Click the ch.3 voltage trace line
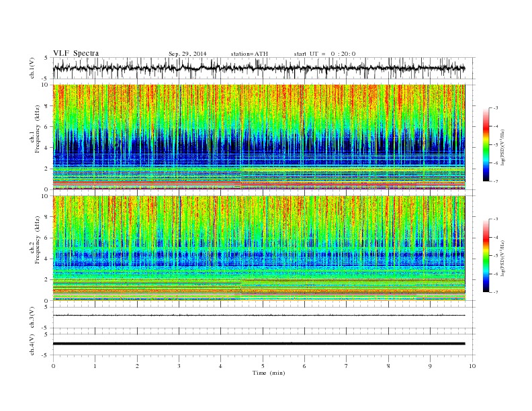Image resolution: width=532 pixels, height=411 pixels. coord(259,316)
